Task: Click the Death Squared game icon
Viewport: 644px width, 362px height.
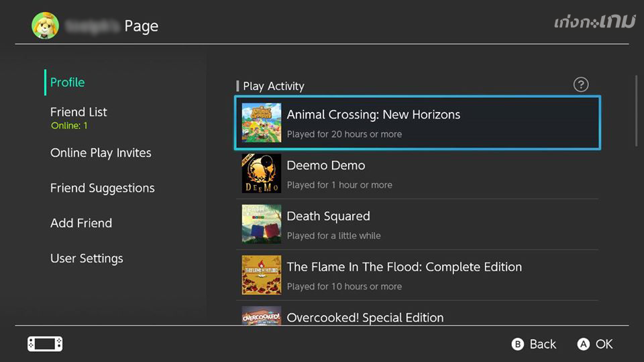Action: (262, 224)
